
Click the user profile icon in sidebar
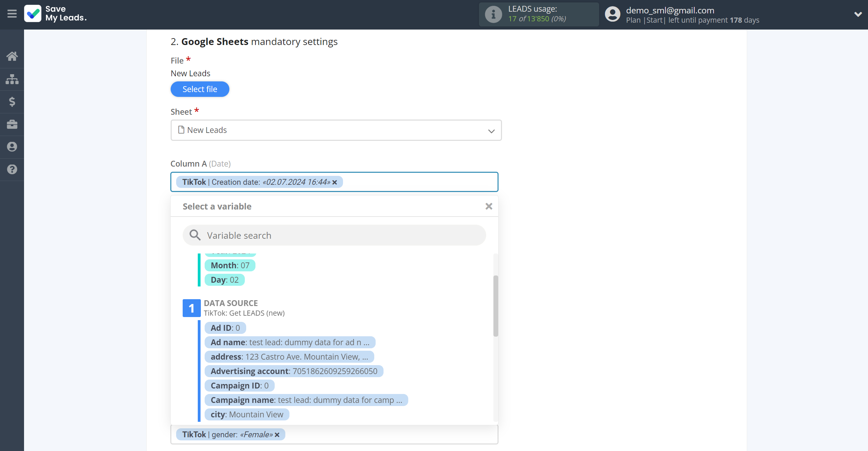tap(12, 147)
